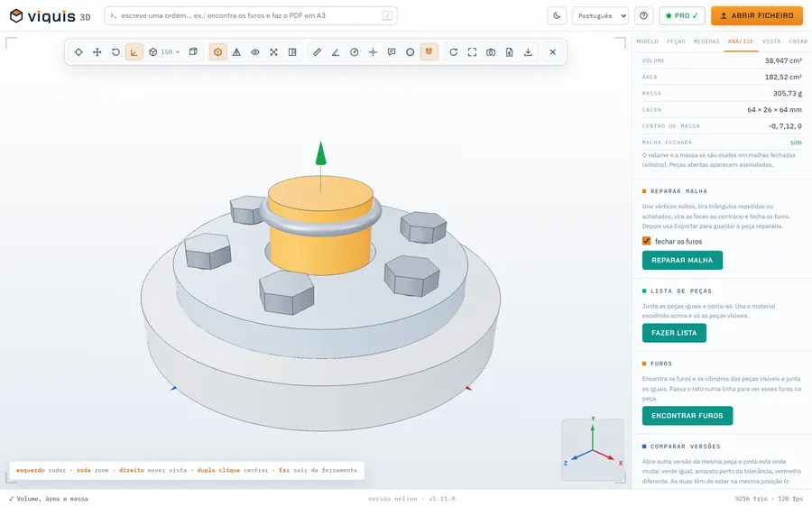Open help with the question mark icon
This screenshot has width=812, height=507.
[643, 15]
